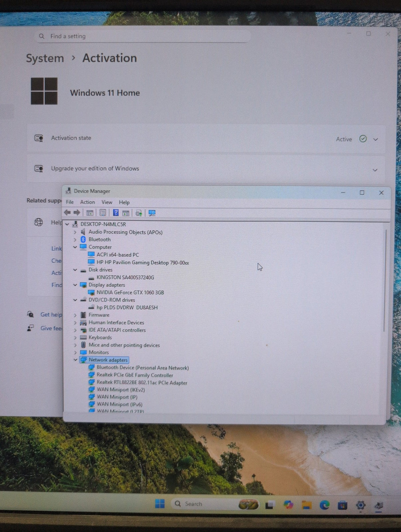Click the Show/Hide Console Tree toolbar icon
This screenshot has height=532, width=401.
point(90,213)
